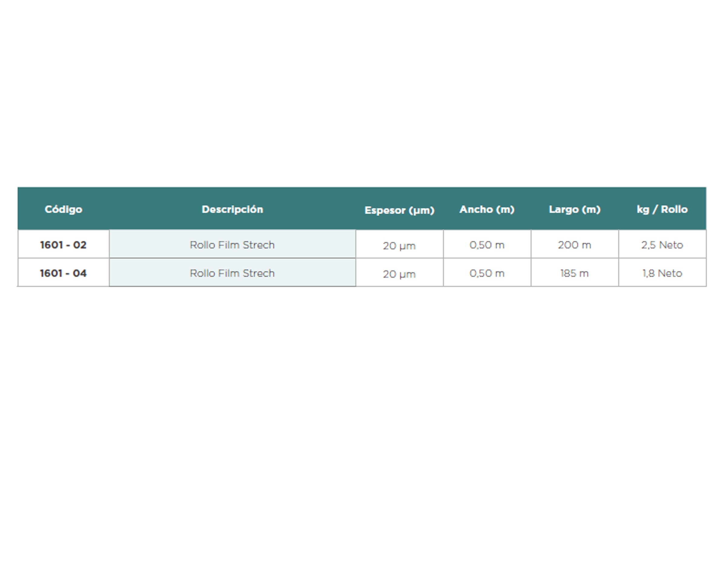Click first row Rollo Film Strech description
Viewport: 725px width, 588px height.
click(x=232, y=244)
